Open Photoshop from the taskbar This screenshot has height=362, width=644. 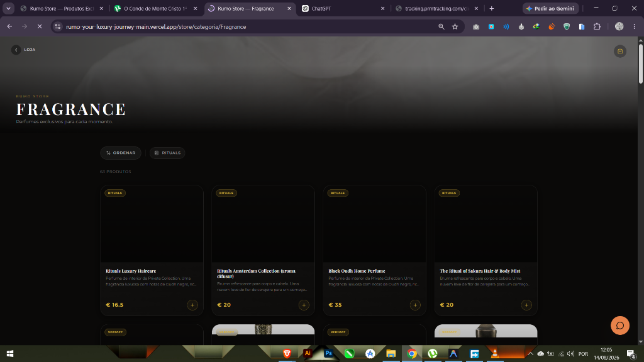click(328, 353)
